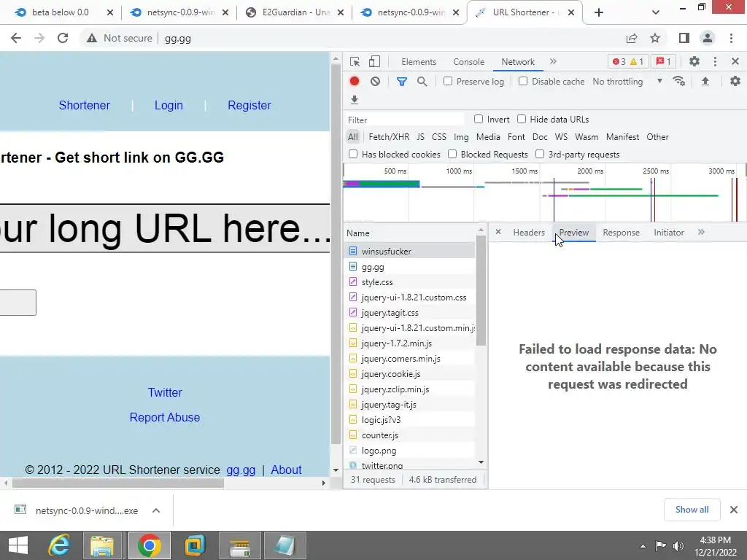Check 3rd-party requests
The image size is (747, 560).
tap(540, 154)
